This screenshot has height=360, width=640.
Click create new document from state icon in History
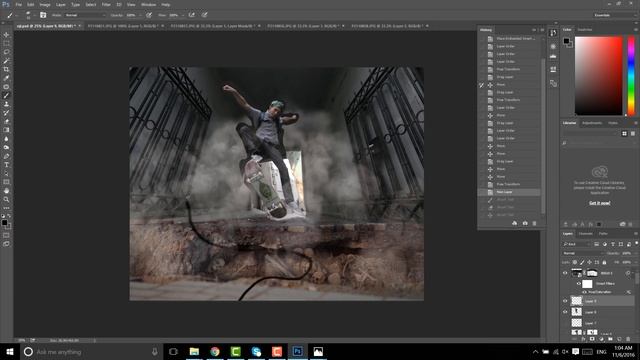pos(514,223)
